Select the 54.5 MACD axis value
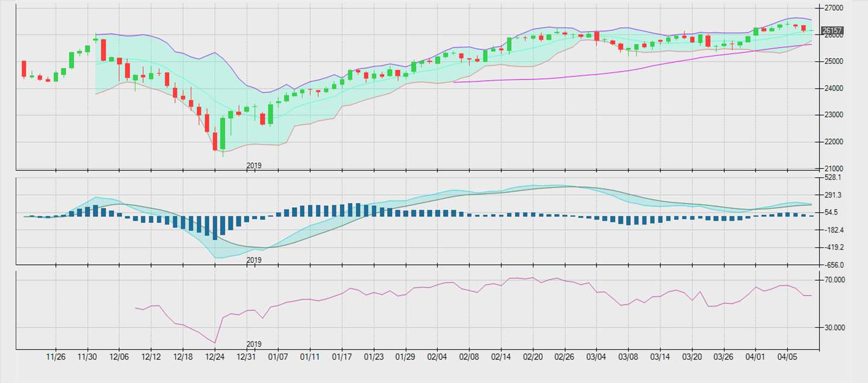This screenshot has height=383, width=868. pos(830,213)
